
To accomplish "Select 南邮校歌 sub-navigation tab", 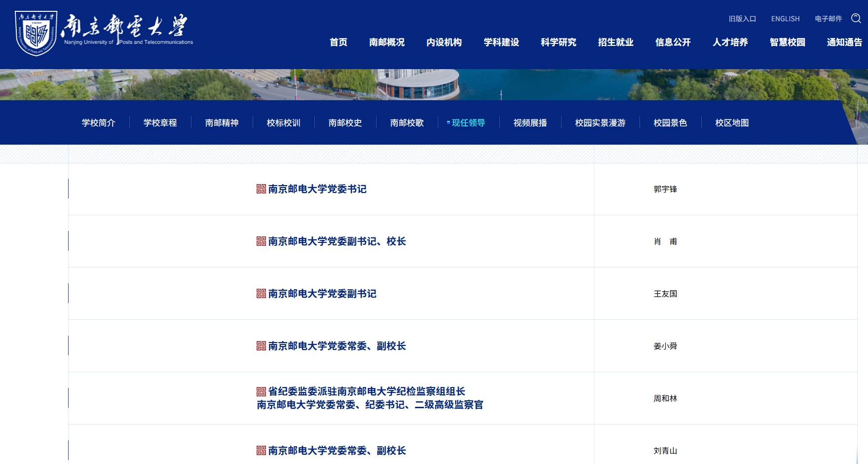I will click(407, 123).
